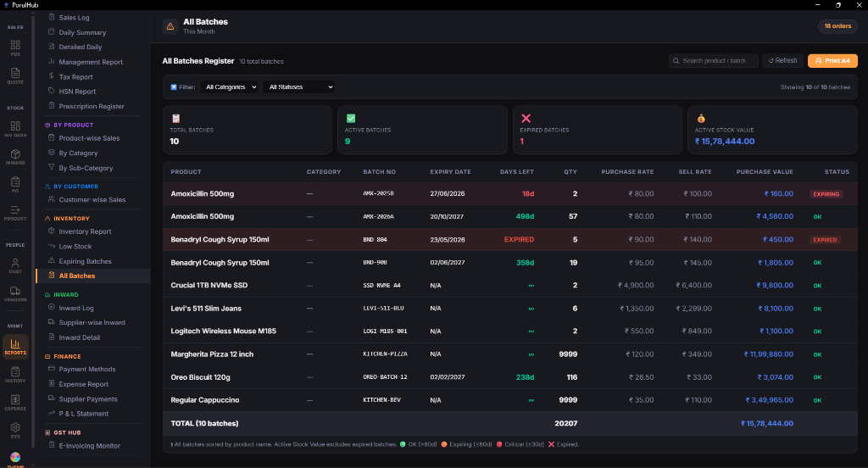The width and height of the screenshot is (868, 468).
Task: Open the Inventory Dashboard sidebar icon
Action: [x=15, y=129]
